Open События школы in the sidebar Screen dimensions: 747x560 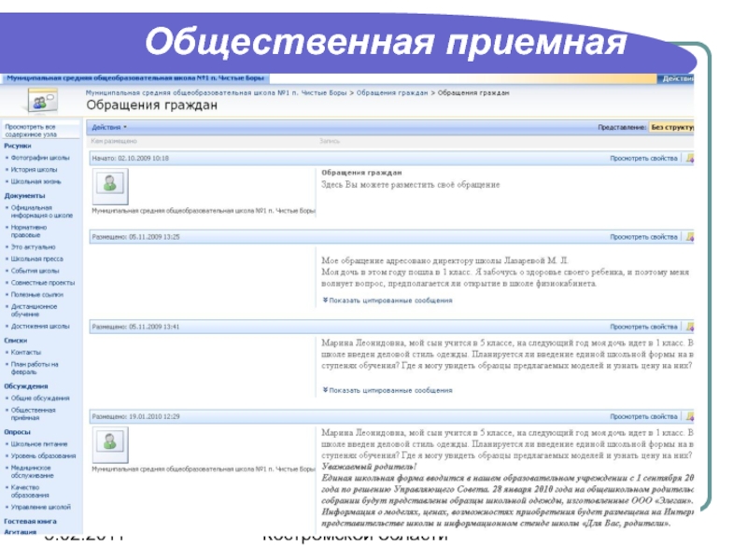tap(35, 271)
